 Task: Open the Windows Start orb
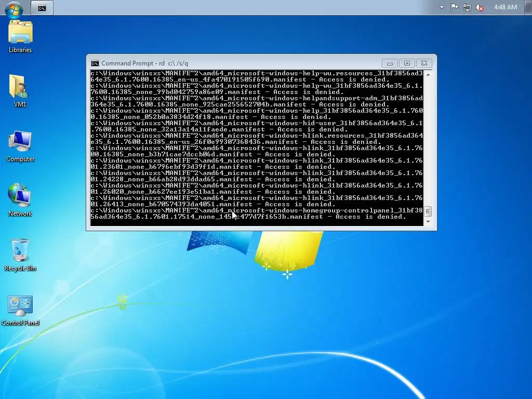click(x=14, y=8)
